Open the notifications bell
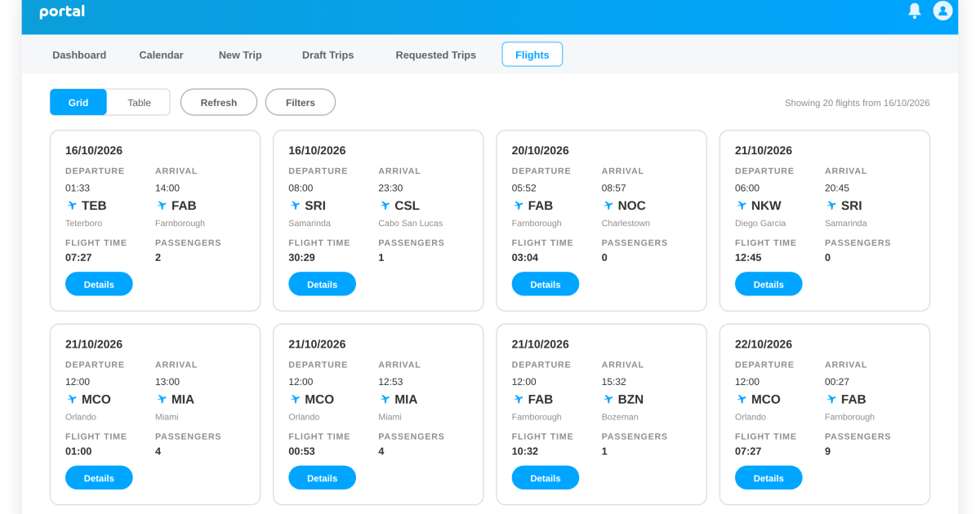This screenshot has width=980, height=514. click(915, 11)
